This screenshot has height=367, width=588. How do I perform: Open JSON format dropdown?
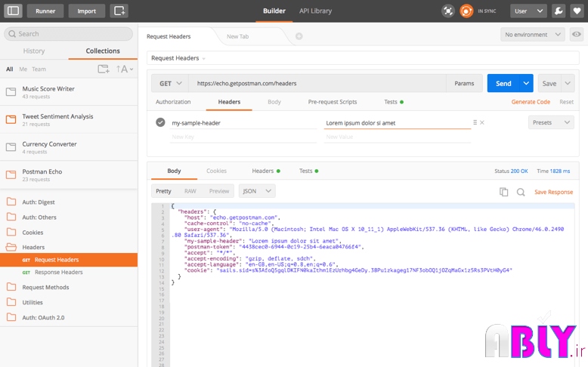point(257,191)
